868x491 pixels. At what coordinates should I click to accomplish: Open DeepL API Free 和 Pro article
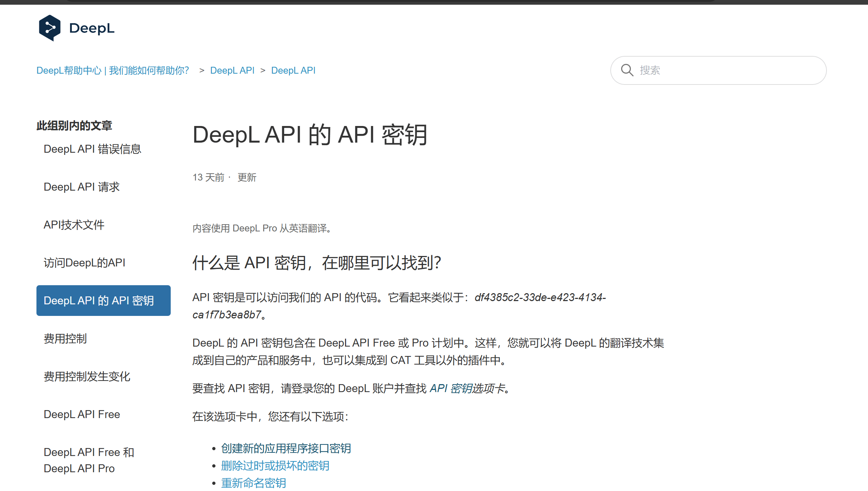89,460
